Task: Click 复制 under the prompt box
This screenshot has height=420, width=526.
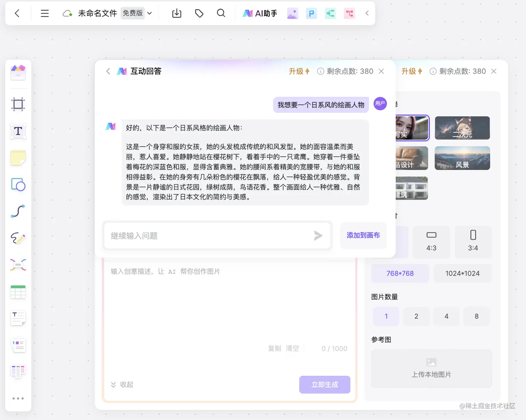Action: click(274, 349)
